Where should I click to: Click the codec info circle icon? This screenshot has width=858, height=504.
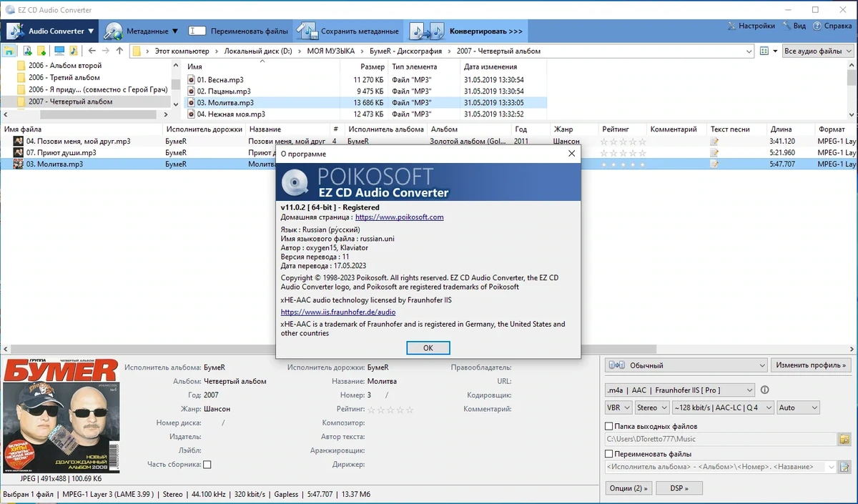tap(764, 390)
